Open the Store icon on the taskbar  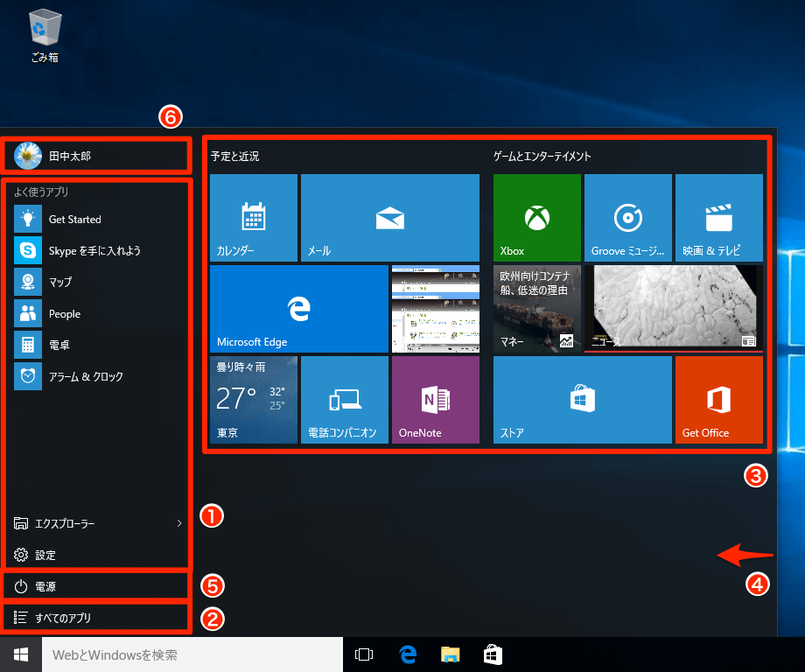[493, 654]
